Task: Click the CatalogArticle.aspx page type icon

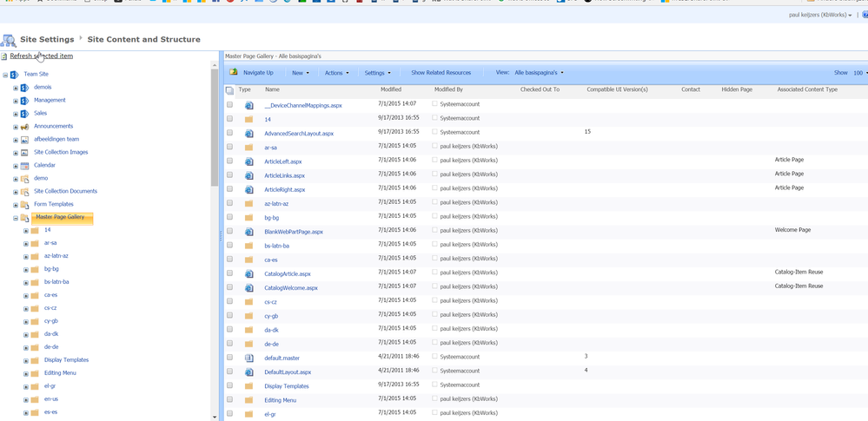Action: click(x=249, y=273)
